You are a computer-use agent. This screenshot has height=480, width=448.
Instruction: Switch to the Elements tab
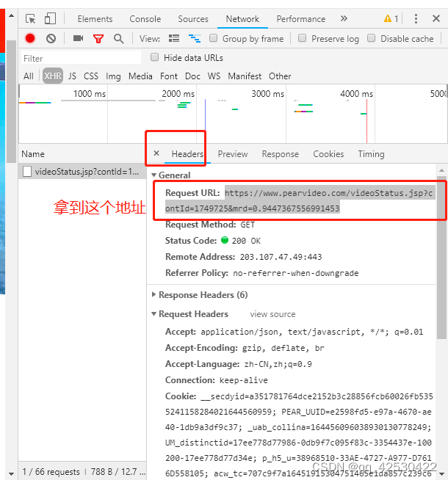(95, 19)
